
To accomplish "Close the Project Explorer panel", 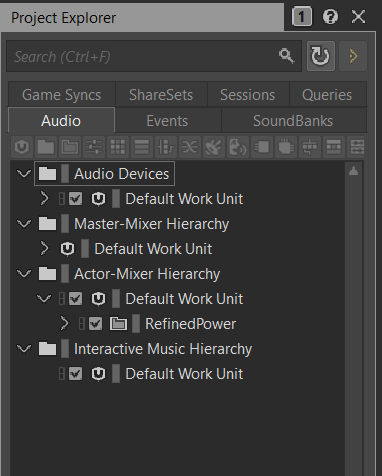I will (359, 16).
